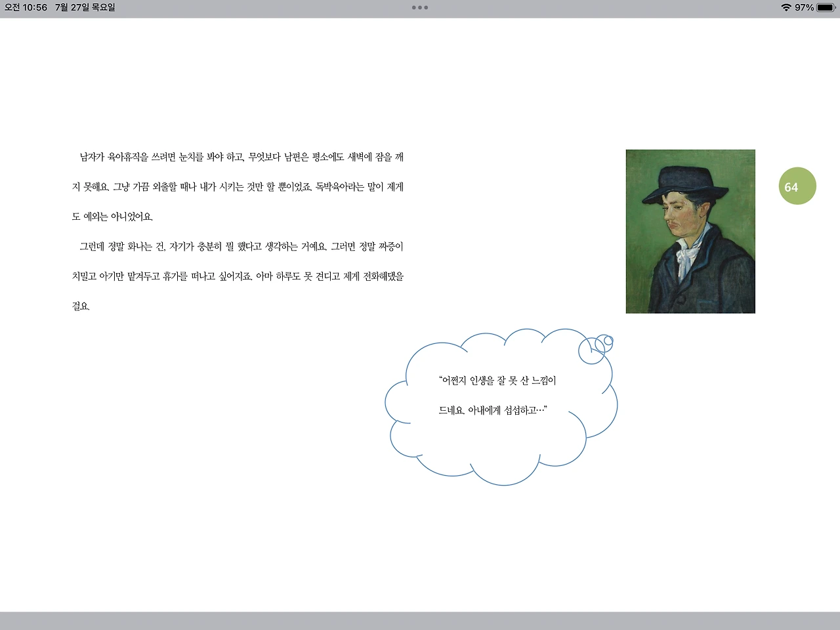Expand the thought bubble quote
Image resolution: width=840 pixels, height=630 pixels.
(496, 394)
